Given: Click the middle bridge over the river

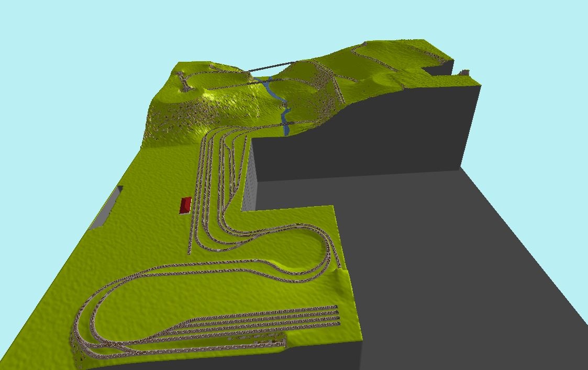Looking at the screenshot, I should (262, 81).
